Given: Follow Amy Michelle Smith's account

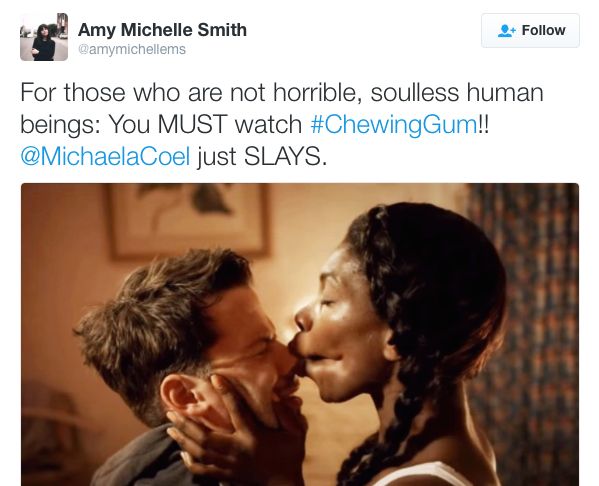Looking at the screenshot, I should [x=530, y=31].
